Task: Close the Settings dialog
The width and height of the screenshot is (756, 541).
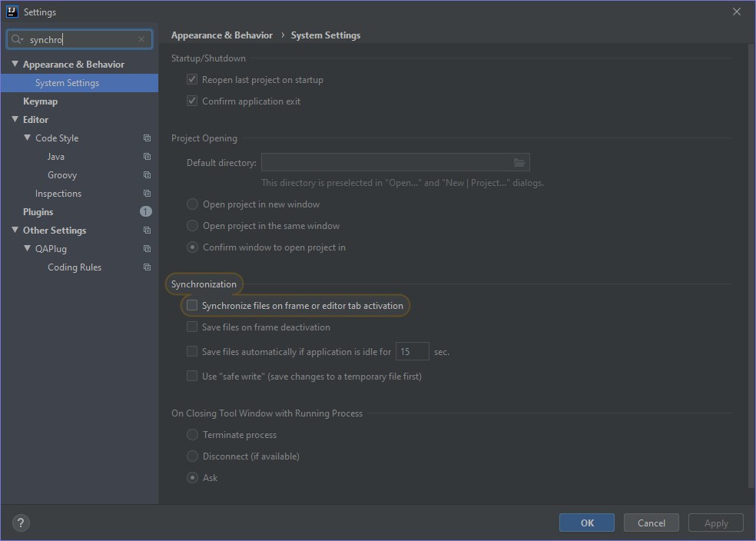Action: pos(736,12)
